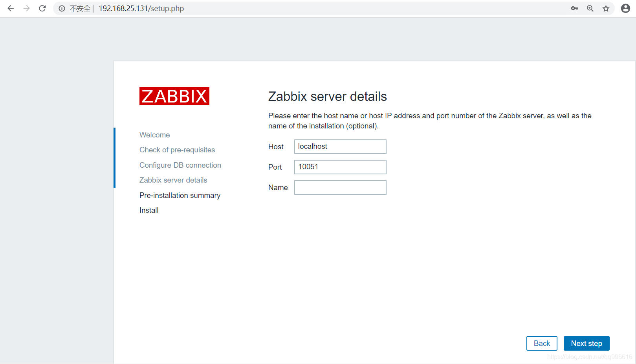This screenshot has height=364, width=636.
Task: Select the Install step
Action: [149, 210]
